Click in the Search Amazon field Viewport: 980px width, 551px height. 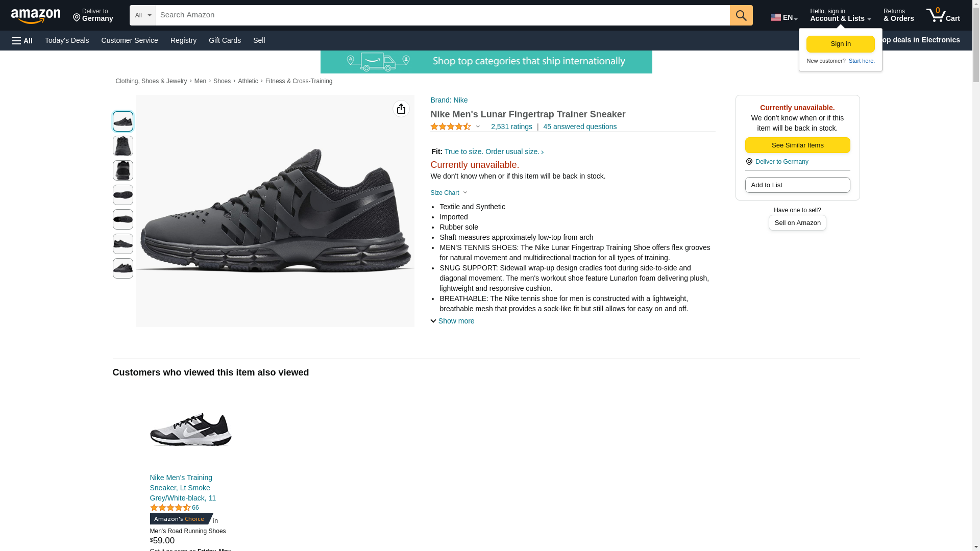click(x=442, y=15)
